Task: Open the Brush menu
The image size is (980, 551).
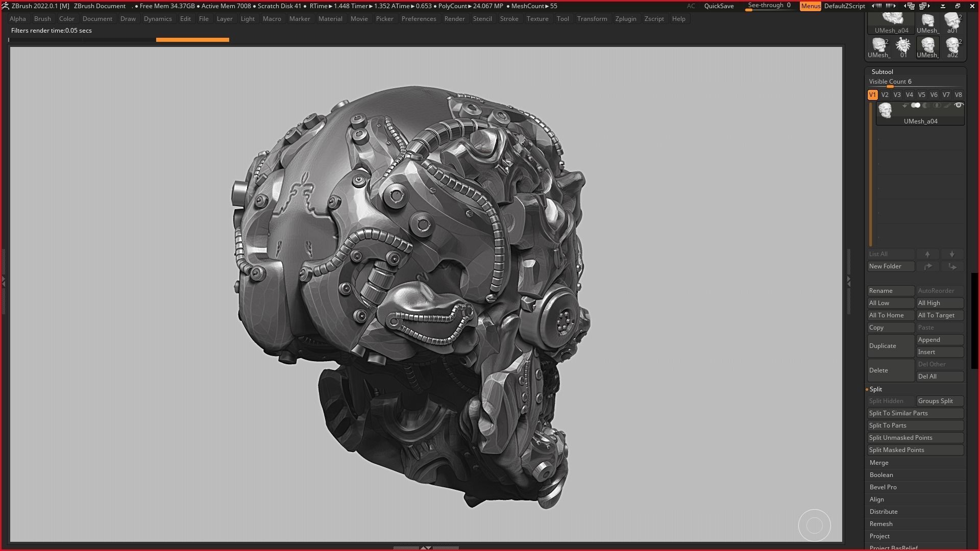Action: point(42,19)
